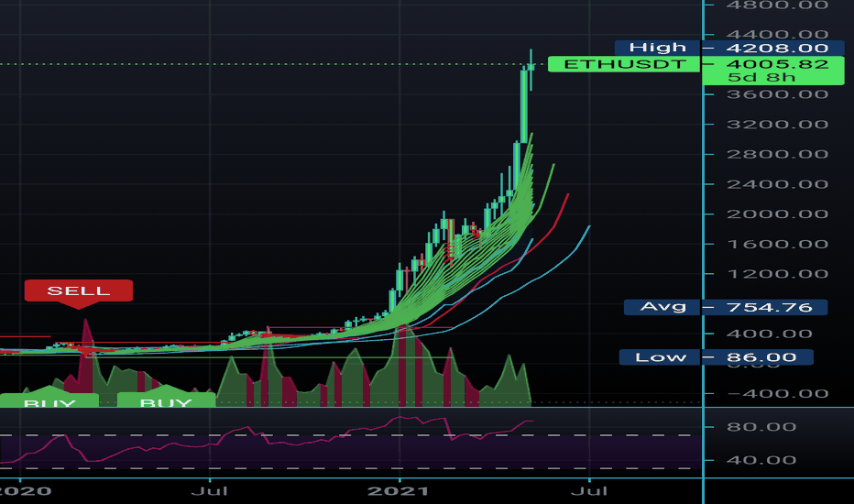The image size is (854, 504).
Task: Click the 5d 8h countdown label
Action: (761, 78)
